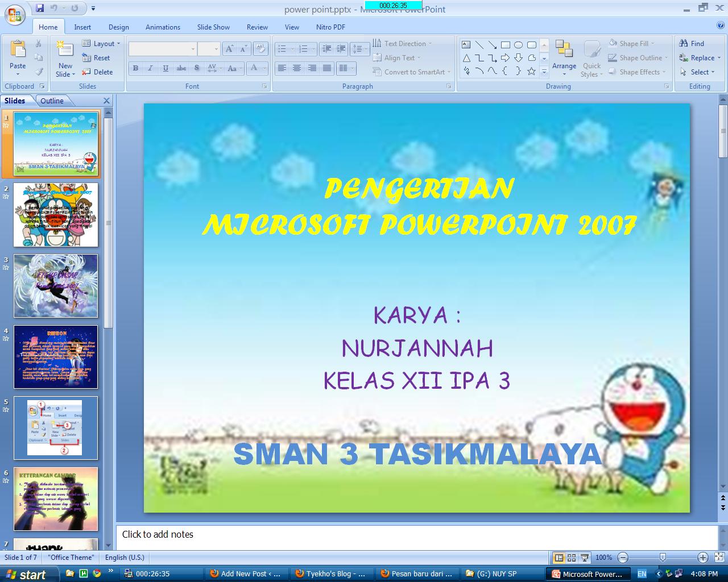The height and width of the screenshot is (582, 728).
Task: Cut the selection with the scissors icon
Action: point(39,44)
